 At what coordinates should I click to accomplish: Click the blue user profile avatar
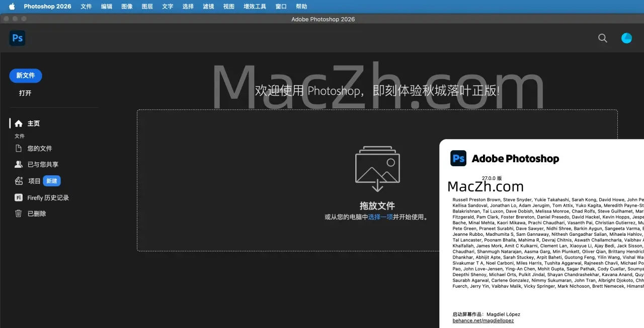click(x=626, y=38)
